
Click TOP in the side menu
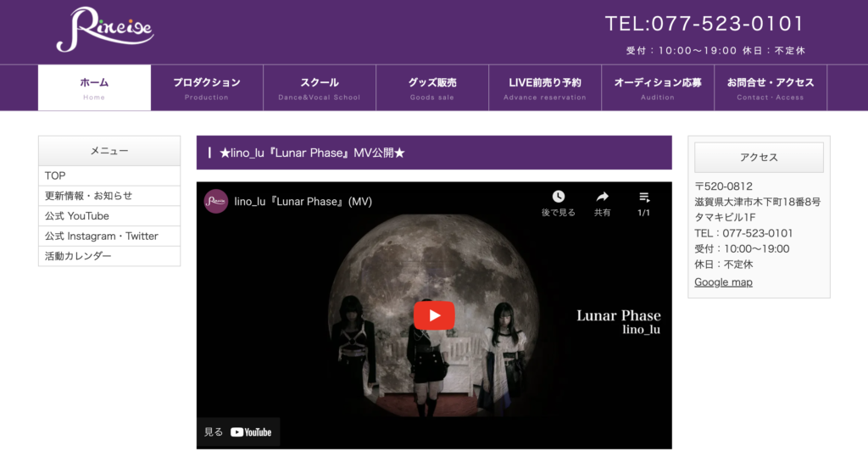(x=109, y=175)
